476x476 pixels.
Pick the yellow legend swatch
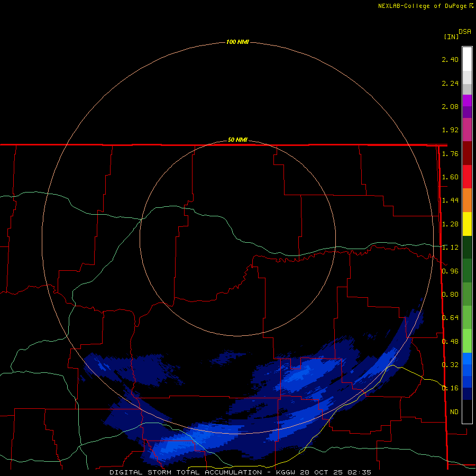tap(467, 224)
